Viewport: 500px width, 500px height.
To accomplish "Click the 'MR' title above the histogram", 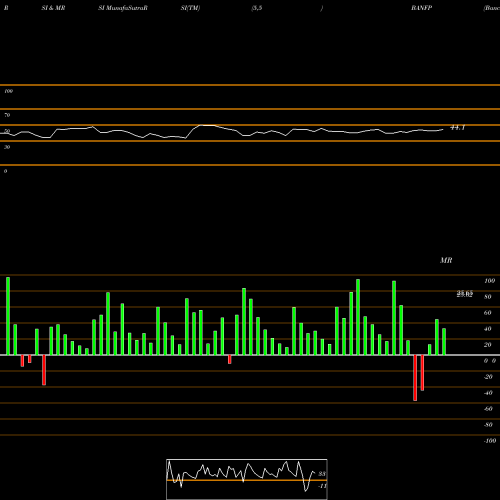I will coord(446,260).
